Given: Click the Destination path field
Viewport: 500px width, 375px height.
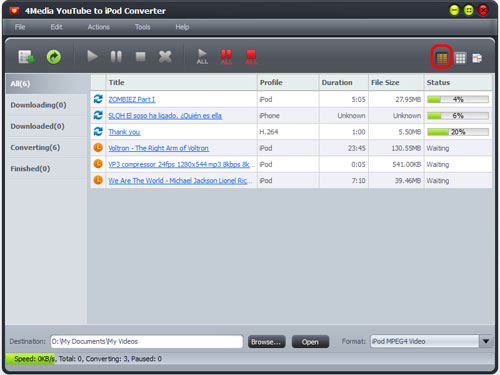Looking at the screenshot, I should (x=147, y=341).
